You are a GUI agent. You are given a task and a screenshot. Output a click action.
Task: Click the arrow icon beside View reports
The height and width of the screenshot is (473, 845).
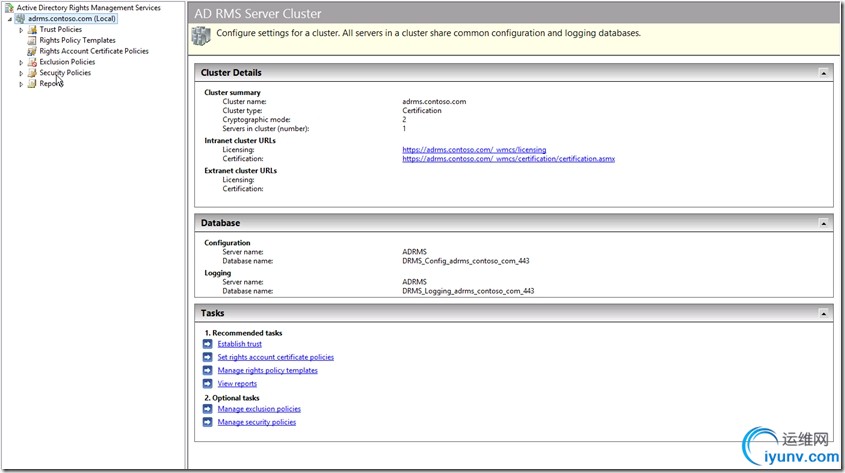207,384
